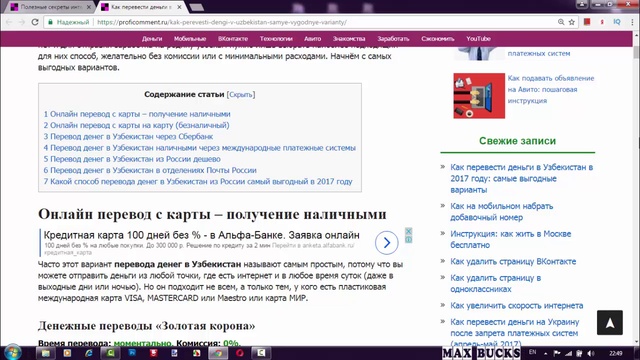
Task: Go to contents item 4 about международные платежные системы
Action: click(200, 148)
